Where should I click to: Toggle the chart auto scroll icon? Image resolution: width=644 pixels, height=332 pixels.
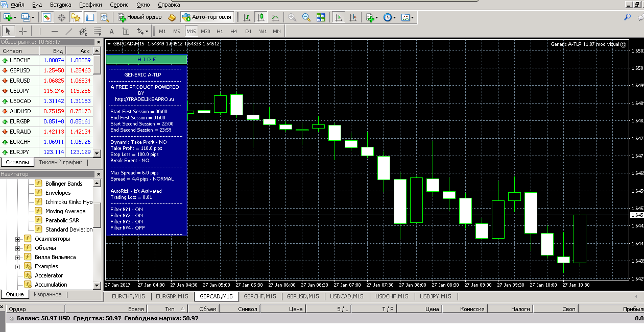338,17
